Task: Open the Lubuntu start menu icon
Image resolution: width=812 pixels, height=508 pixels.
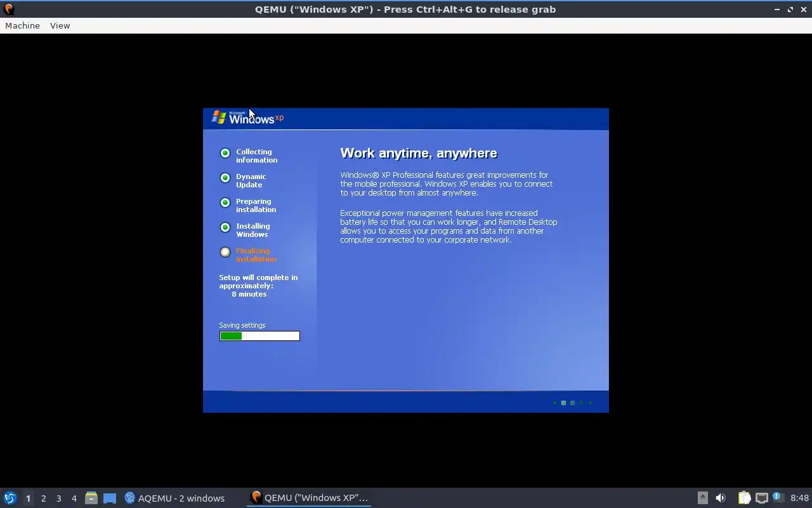Action: click(x=10, y=498)
